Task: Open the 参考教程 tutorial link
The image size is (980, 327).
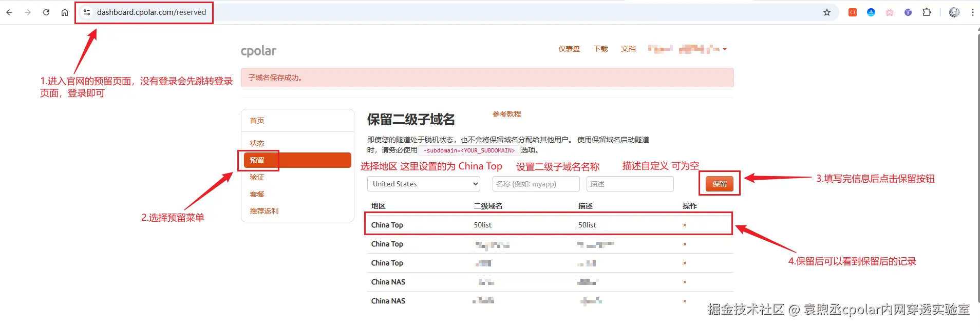Action: coord(507,114)
